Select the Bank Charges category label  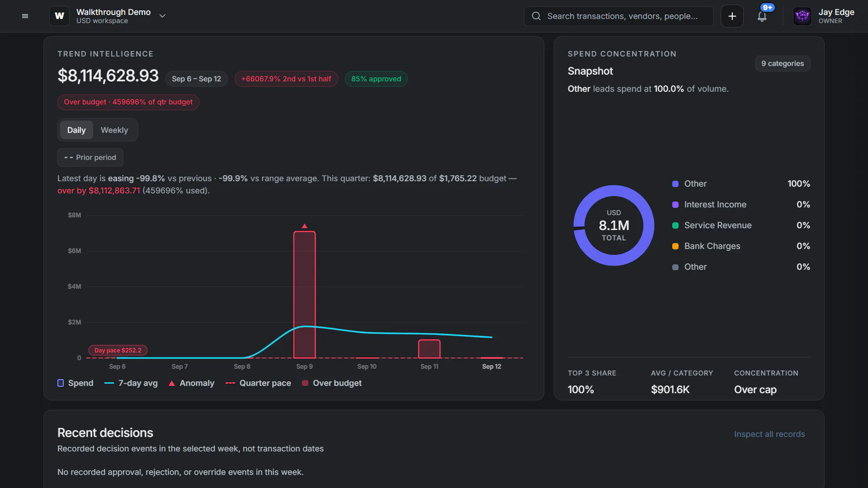tap(712, 246)
